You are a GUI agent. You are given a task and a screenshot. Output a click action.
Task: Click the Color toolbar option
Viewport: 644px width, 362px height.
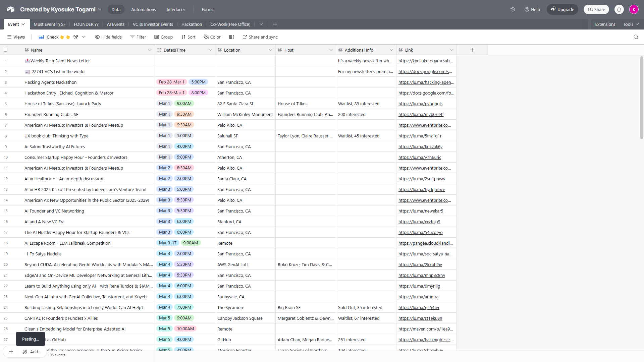(x=212, y=37)
